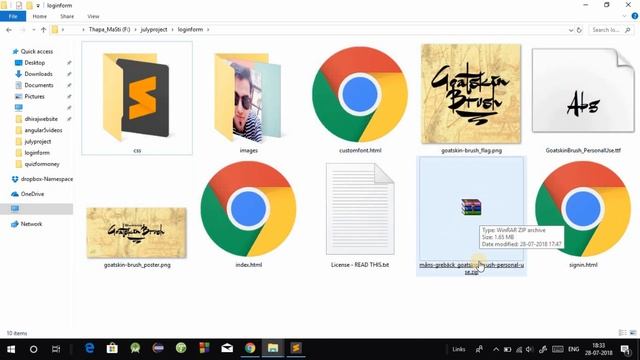
Task: Click ENG language indicator
Action: 573,349
